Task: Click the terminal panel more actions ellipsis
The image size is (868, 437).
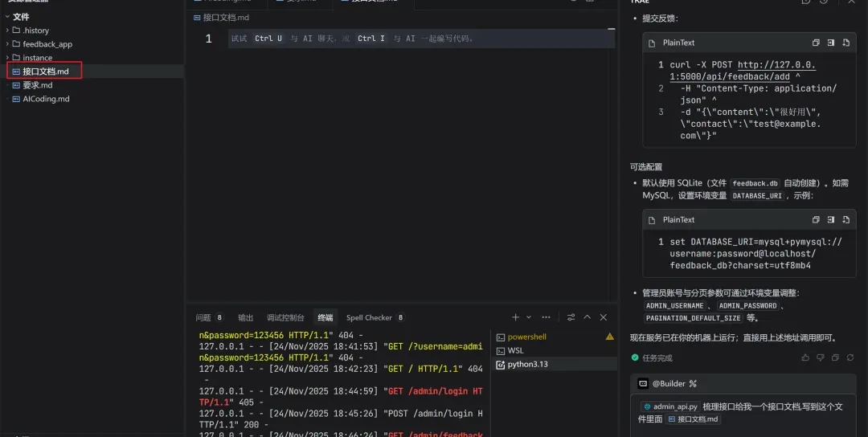Action: coord(547,317)
